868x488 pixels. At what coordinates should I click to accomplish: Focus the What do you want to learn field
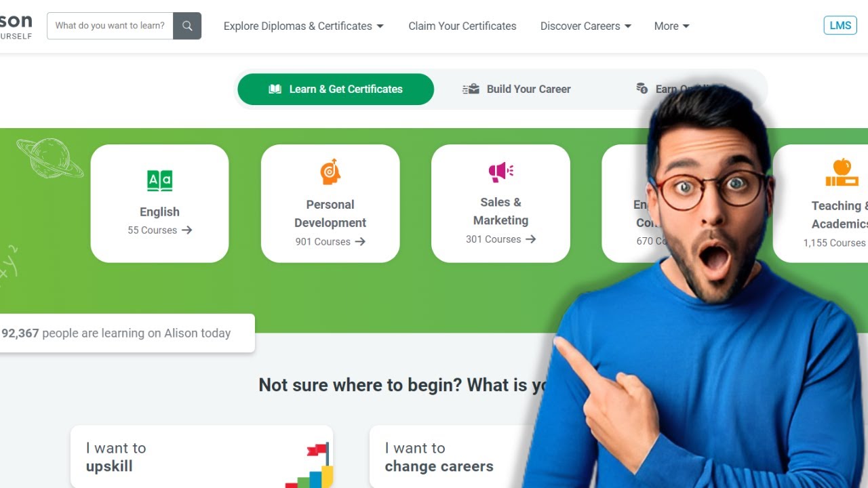tap(110, 26)
